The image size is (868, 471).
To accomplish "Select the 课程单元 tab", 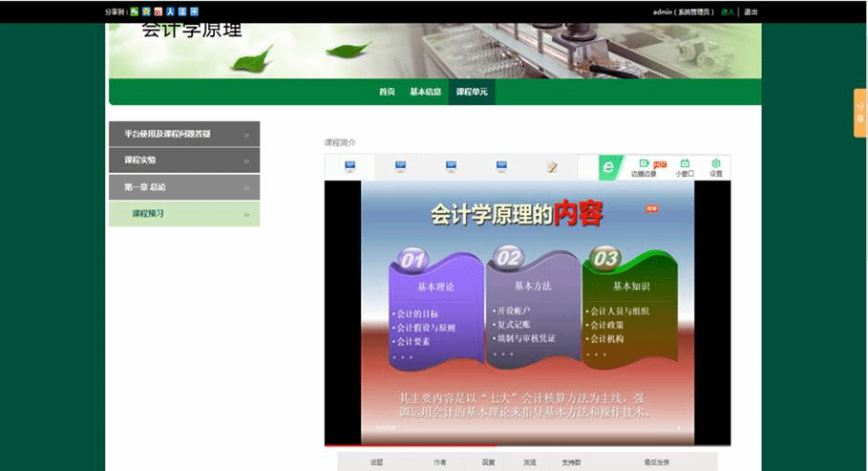I will (472, 92).
